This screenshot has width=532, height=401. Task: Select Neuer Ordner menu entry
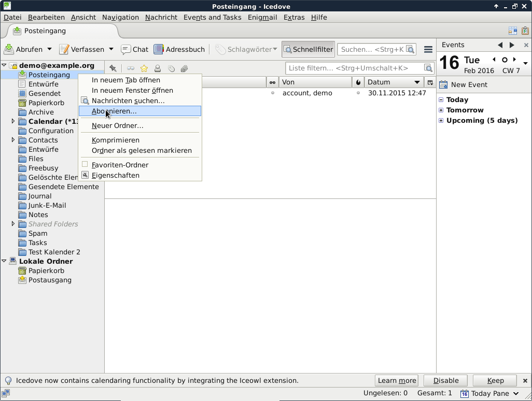(x=140, y=126)
